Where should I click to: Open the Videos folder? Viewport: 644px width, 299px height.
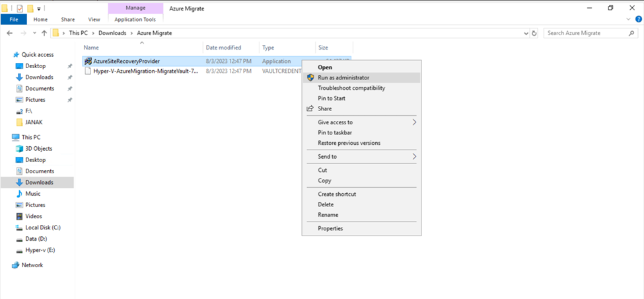pyautogui.click(x=33, y=216)
